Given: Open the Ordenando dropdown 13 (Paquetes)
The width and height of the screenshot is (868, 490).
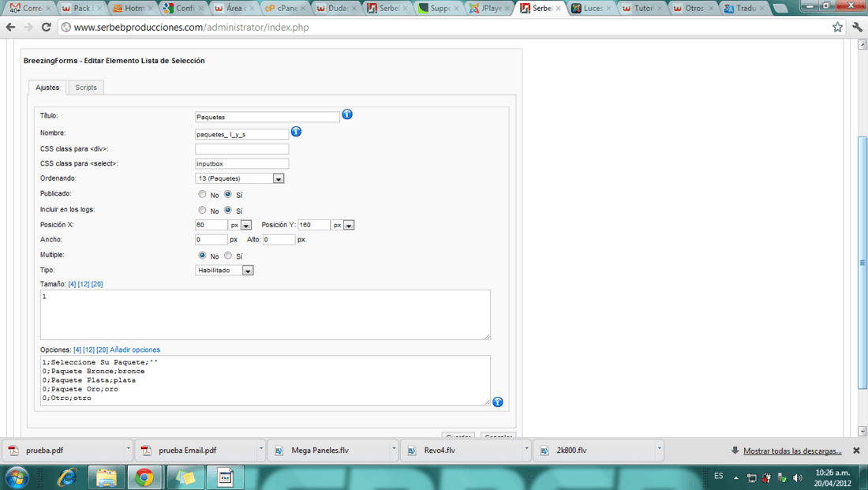Looking at the screenshot, I should [240, 178].
